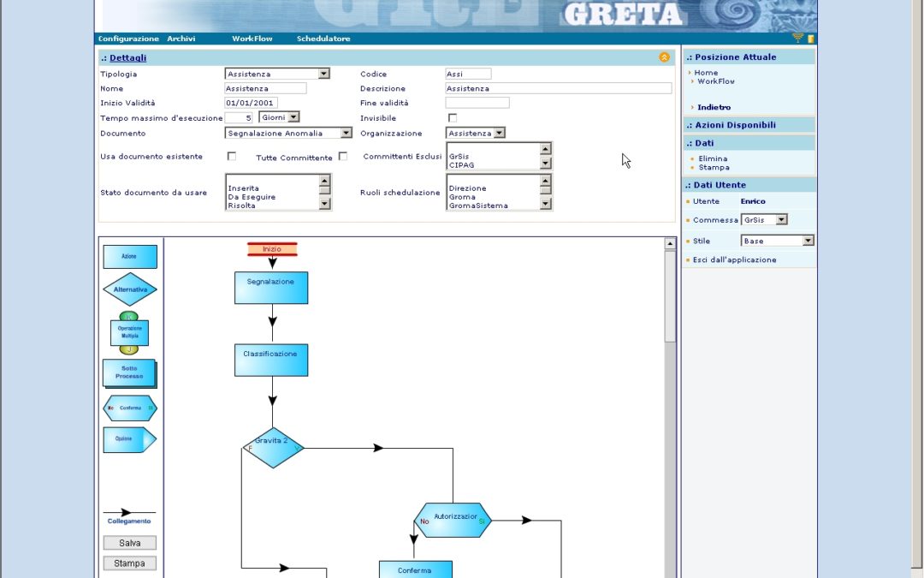
Task: Click Stato documento list down arrow
Action: (x=325, y=204)
